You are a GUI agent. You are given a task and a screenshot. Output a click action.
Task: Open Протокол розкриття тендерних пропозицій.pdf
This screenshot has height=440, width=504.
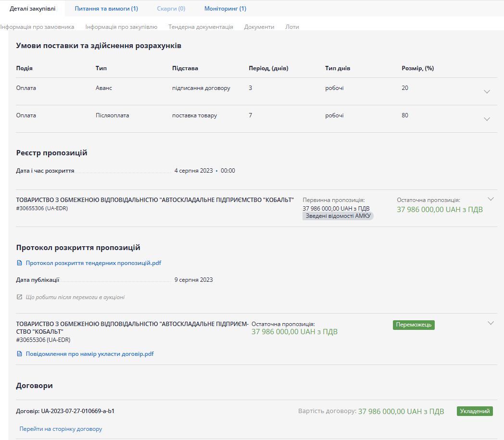point(93,263)
